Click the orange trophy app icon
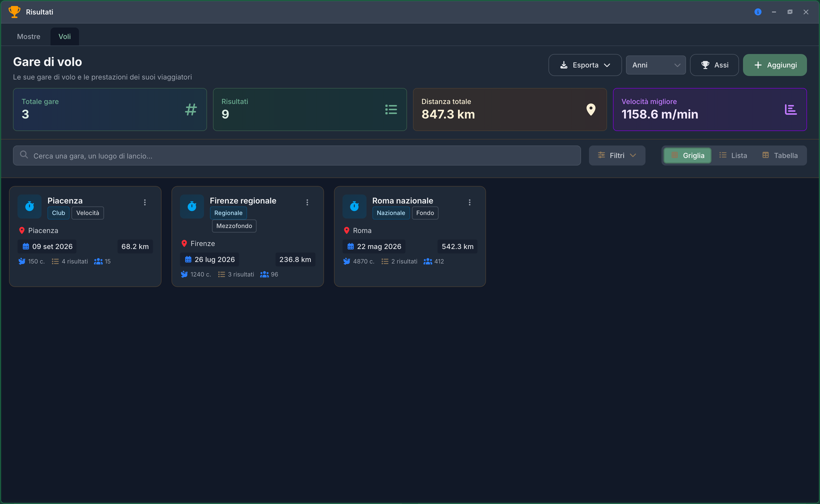Viewport: 820px width, 504px height. pyautogui.click(x=14, y=12)
